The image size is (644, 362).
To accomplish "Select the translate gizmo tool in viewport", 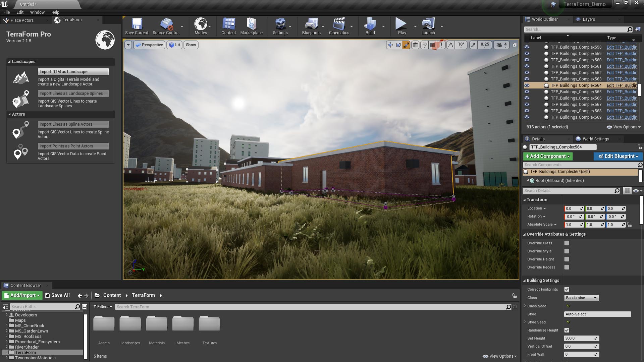I will click(390, 45).
